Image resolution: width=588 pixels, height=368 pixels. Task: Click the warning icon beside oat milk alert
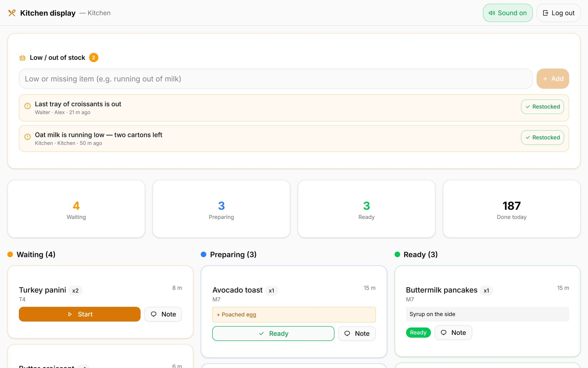coord(28,137)
